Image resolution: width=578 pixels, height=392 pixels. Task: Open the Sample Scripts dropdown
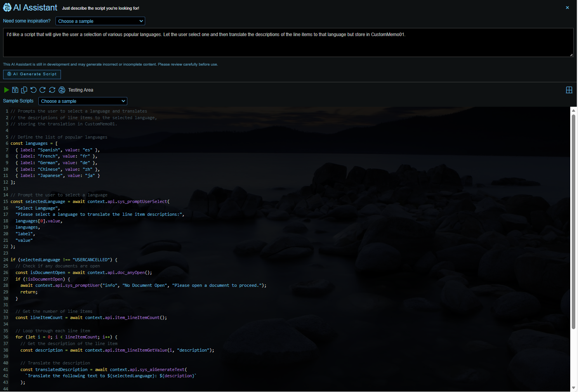(x=83, y=101)
